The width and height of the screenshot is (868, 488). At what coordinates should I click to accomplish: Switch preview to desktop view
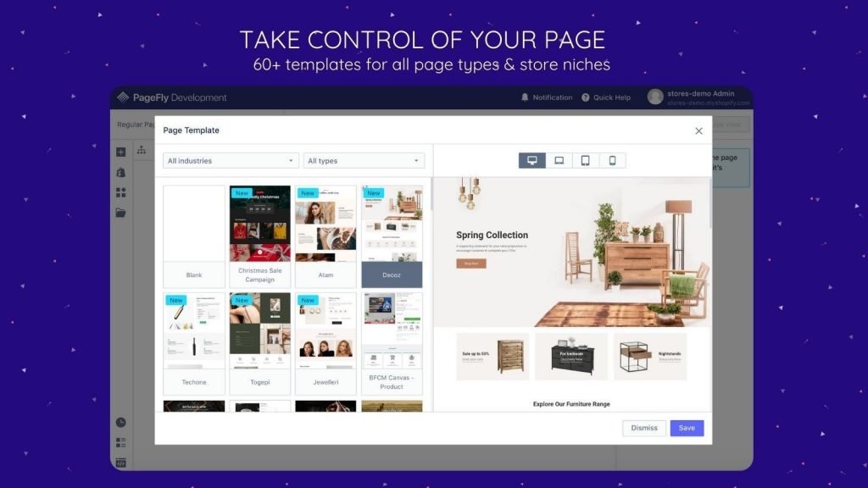point(532,161)
